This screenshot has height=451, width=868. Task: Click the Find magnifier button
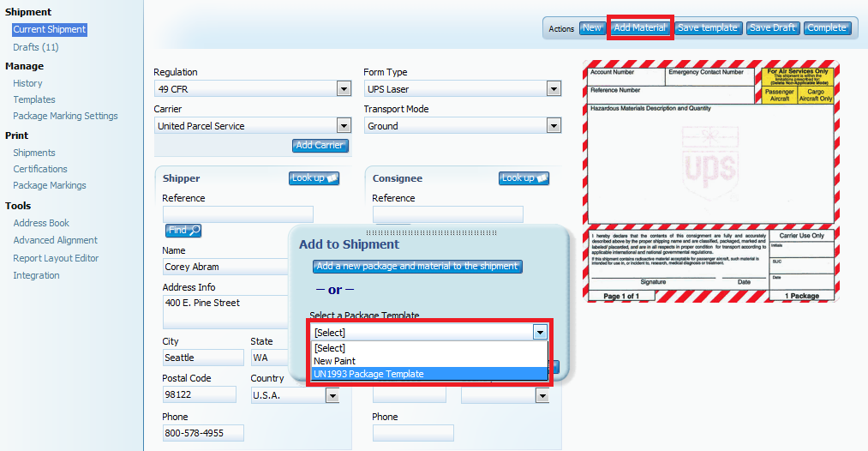pyautogui.click(x=183, y=230)
